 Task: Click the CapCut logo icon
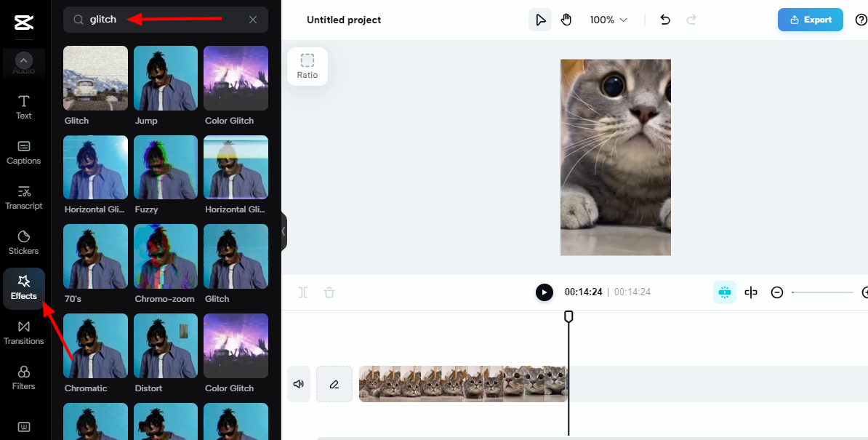tap(24, 22)
